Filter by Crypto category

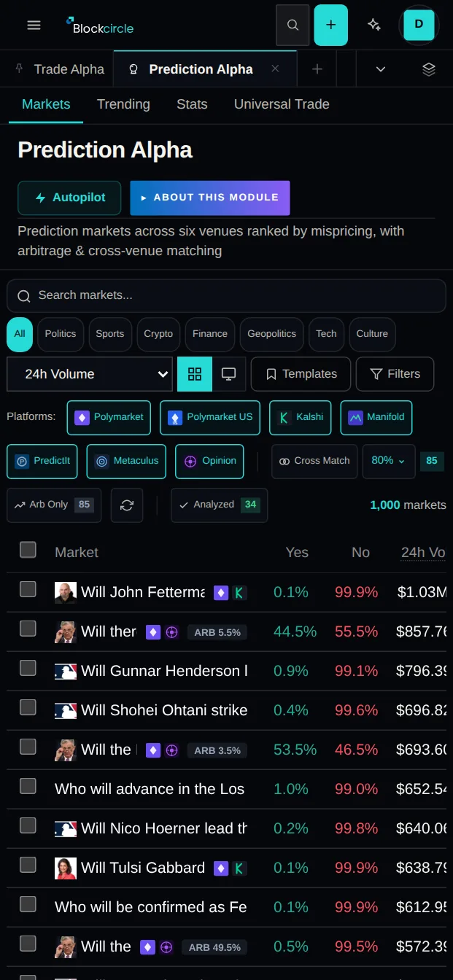click(x=158, y=334)
